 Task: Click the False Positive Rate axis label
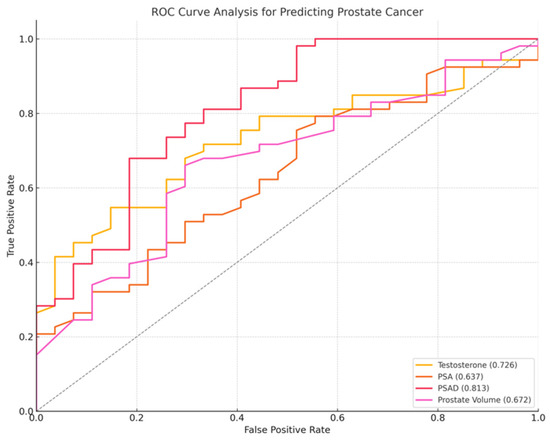point(287,430)
